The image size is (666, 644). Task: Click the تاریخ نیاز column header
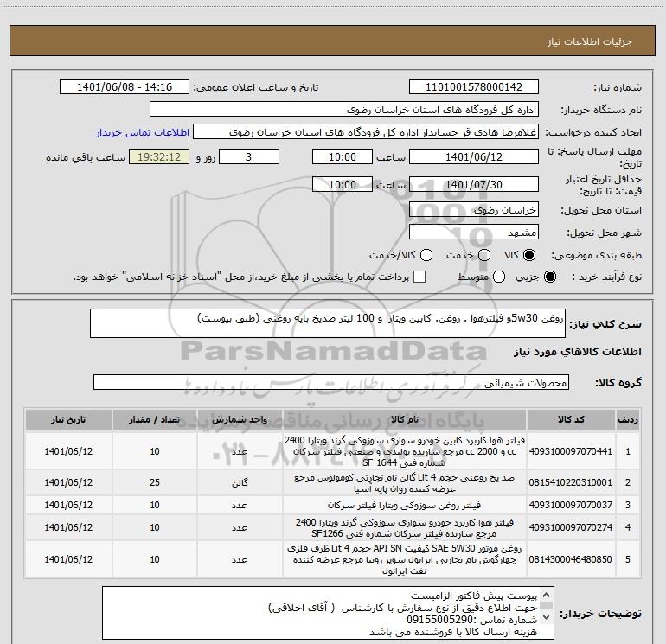pos(68,420)
